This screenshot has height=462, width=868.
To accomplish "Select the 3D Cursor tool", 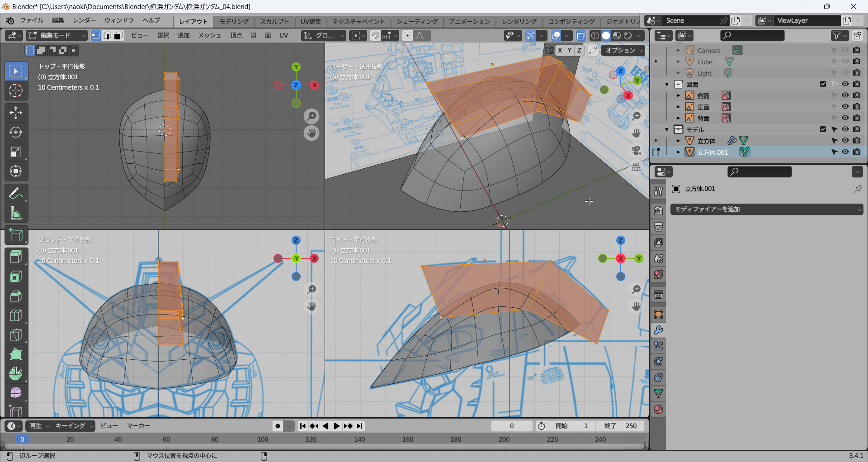I will click(16, 90).
